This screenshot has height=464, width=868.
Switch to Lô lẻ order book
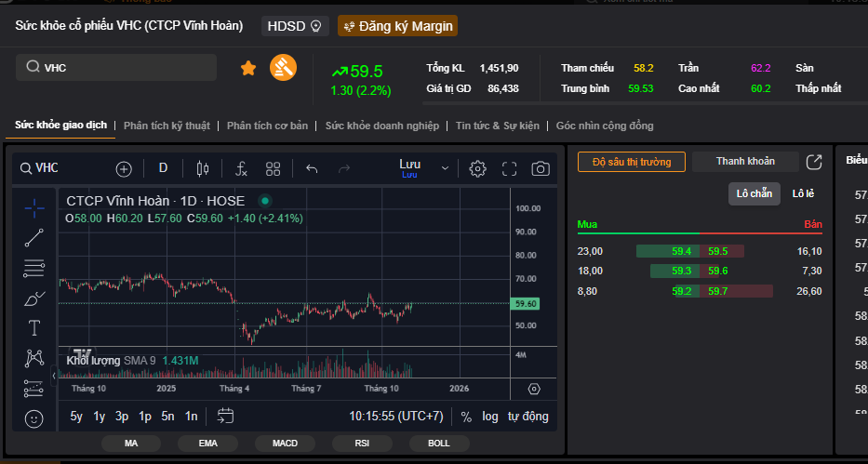(803, 193)
